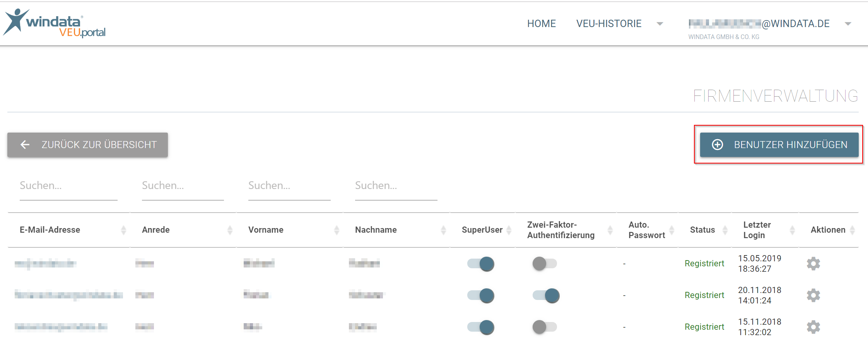
Task: Click the Registriert status beside 15.11.2018
Action: [704, 327]
